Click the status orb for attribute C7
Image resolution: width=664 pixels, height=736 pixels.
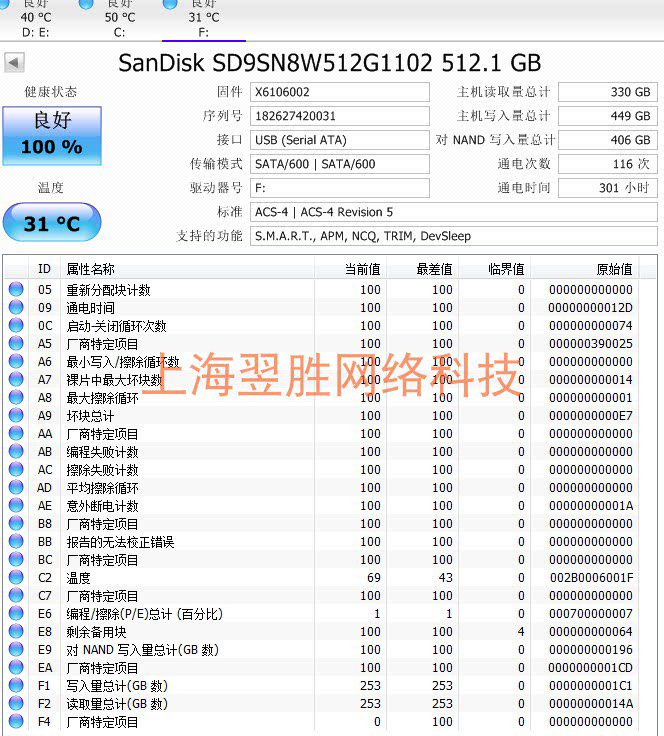(16, 595)
